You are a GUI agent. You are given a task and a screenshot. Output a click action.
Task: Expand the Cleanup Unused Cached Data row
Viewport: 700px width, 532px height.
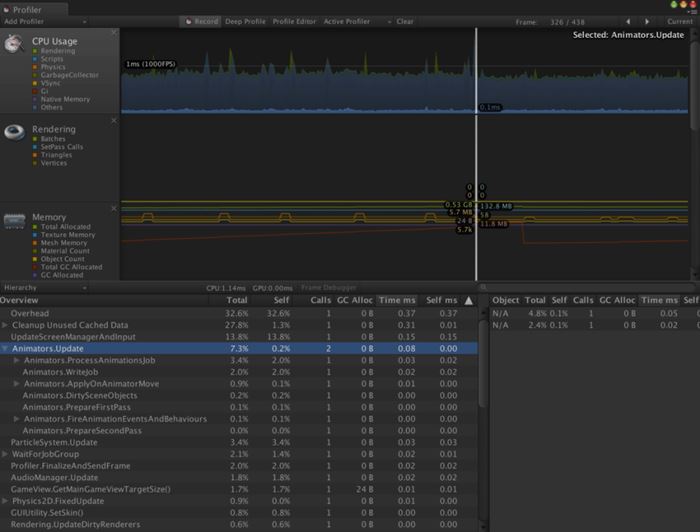[x=5, y=325]
